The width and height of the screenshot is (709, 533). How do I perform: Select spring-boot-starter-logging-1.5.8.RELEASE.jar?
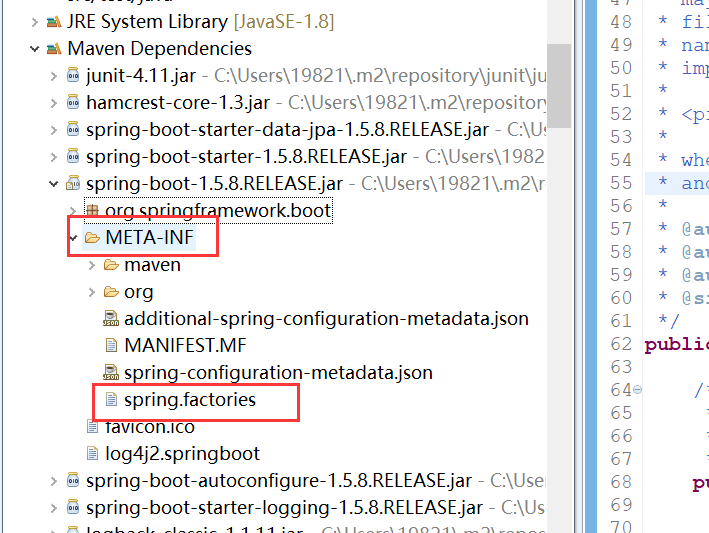click(x=284, y=508)
